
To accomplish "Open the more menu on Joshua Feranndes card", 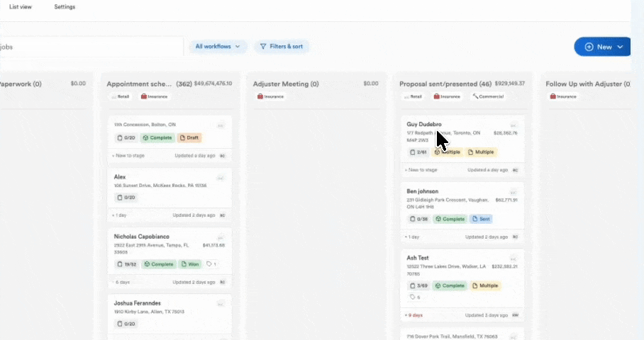I will click(x=221, y=305).
